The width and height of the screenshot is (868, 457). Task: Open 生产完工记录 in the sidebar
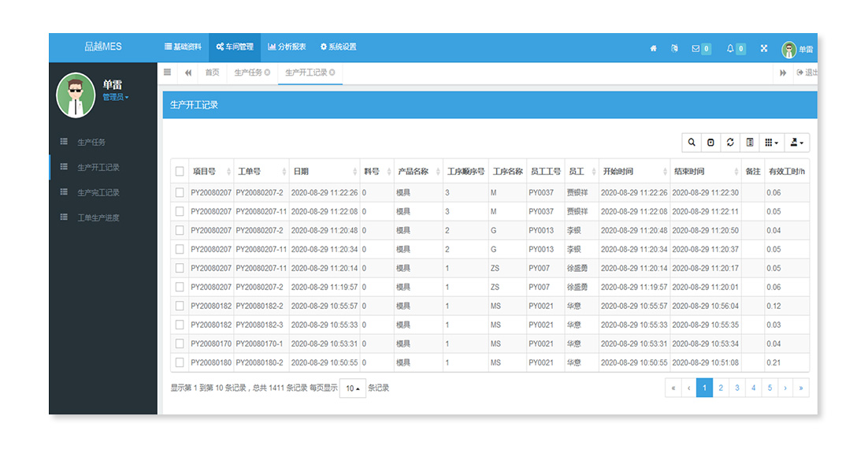98,193
